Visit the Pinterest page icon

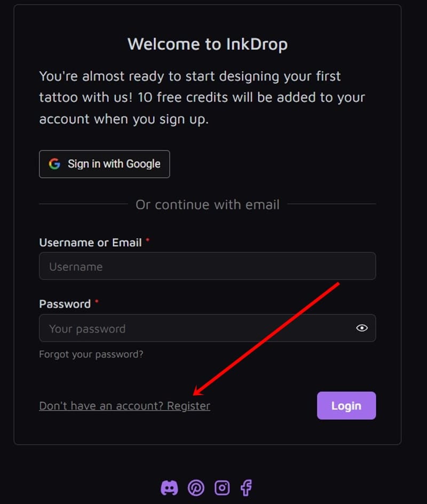pyautogui.click(x=196, y=487)
